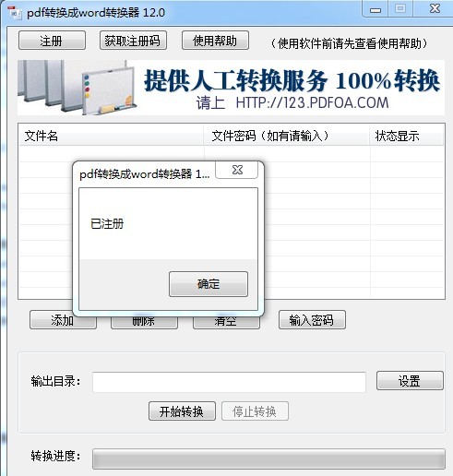Select the 文件名 column header
Image resolution: width=453 pixels, height=476 pixels.
click(x=111, y=136)
